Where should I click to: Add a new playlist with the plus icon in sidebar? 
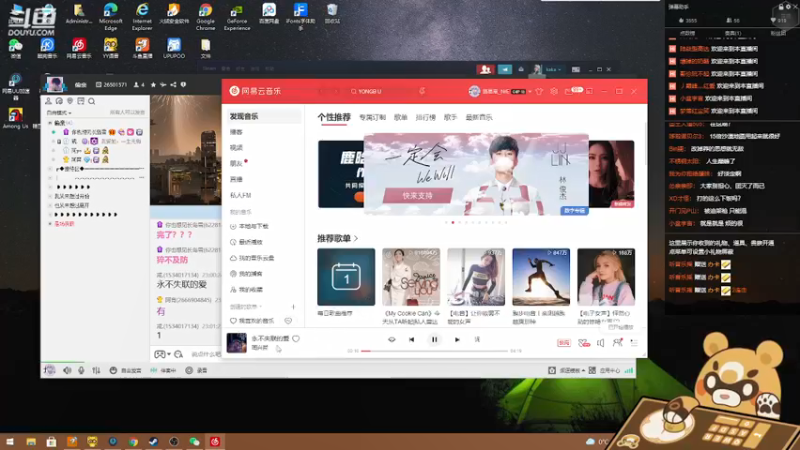coord(293,307)
